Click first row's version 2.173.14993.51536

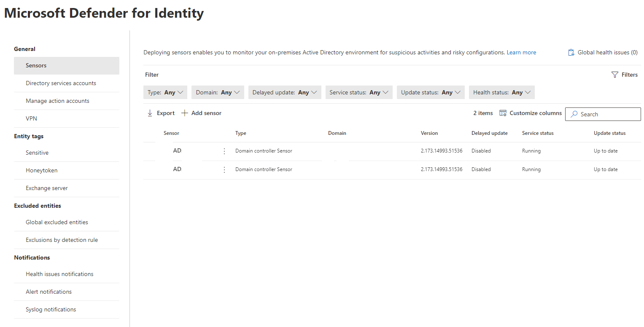pyautogui.click(x=442, y=151)
